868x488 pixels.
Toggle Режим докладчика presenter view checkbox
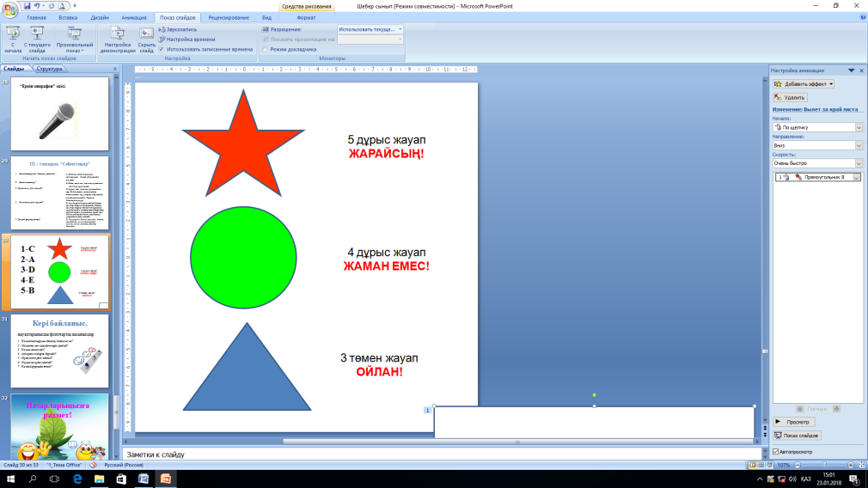click(x=266, y=49)
